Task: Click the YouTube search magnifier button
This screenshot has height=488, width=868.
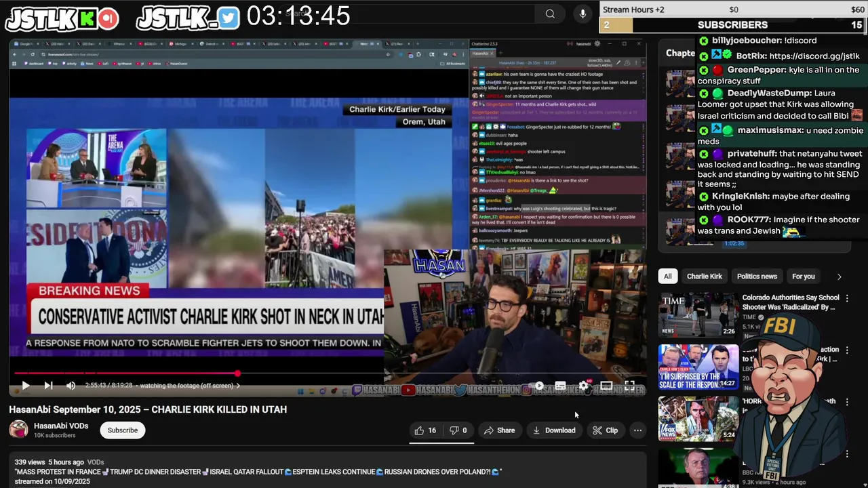Action: [x=550, y=14]
